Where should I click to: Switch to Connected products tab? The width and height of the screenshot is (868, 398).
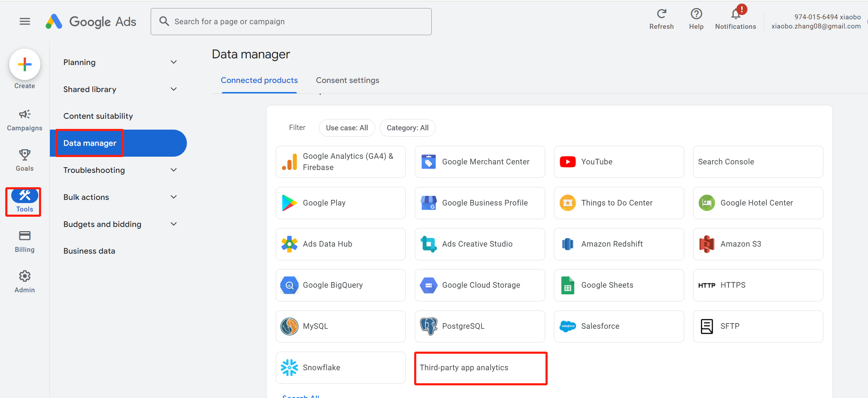[259, 80]
